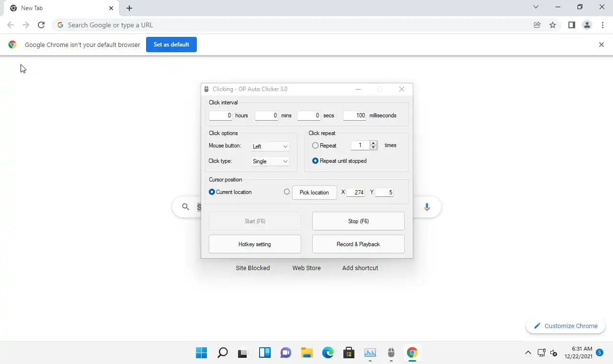Launch Microsoft Edge from taskbar
Screen dimensions: 613x364
point(328,353)
